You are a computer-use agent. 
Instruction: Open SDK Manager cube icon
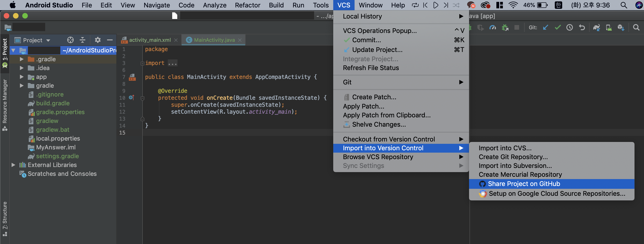point(621,27)
